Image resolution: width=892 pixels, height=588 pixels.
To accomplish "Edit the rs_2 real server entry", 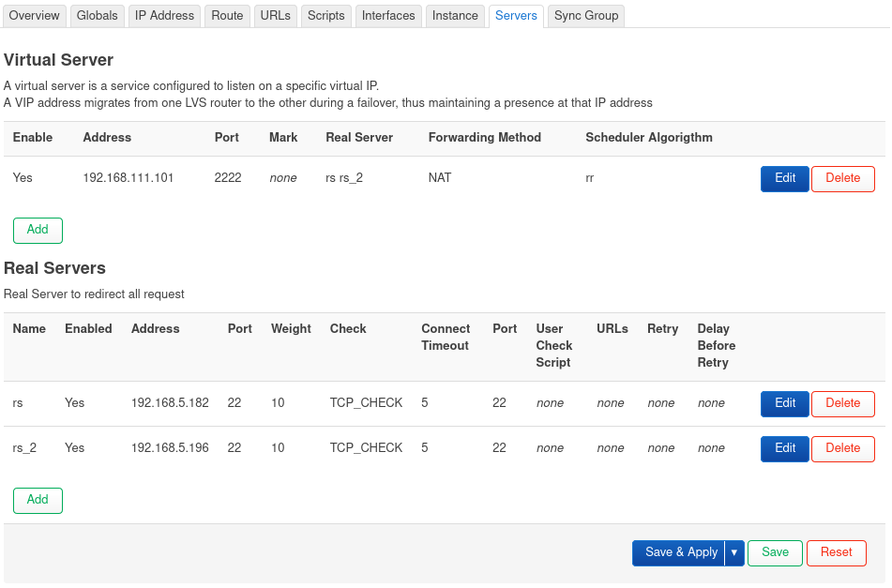I will (x=784, y=448).
